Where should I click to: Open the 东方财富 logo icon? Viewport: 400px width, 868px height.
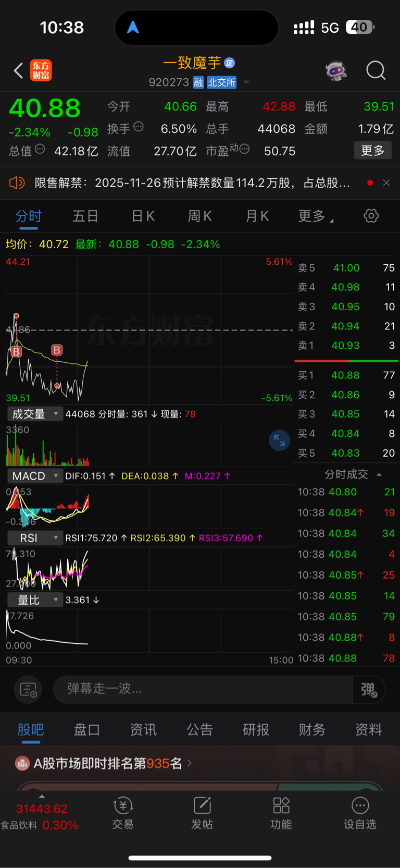click(x=41, y=70)
